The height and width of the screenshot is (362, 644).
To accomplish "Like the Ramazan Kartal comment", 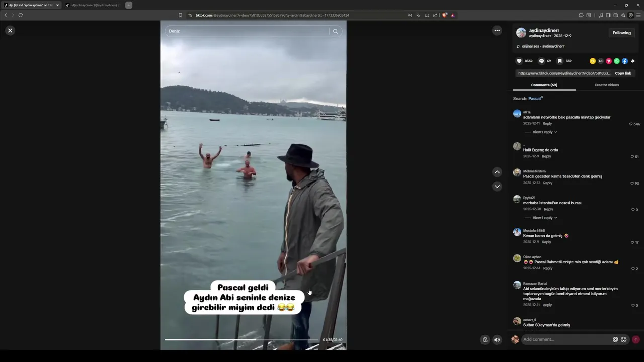I will 633,305.
